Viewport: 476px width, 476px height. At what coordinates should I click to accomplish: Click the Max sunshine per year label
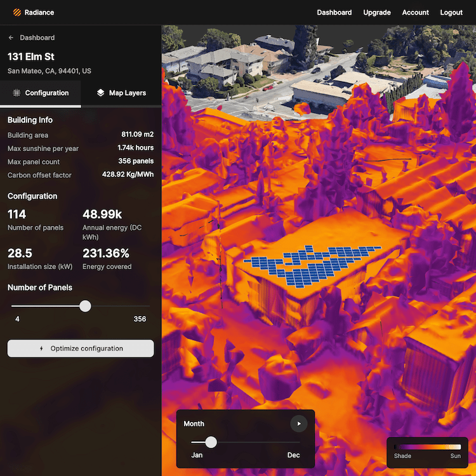pyautogui.click(x=43, y=149)
